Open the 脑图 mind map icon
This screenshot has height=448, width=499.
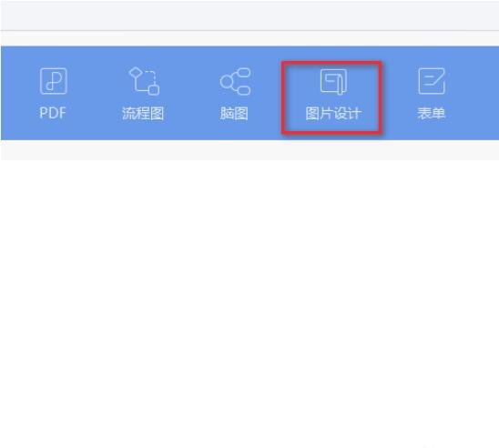(235, 81)
